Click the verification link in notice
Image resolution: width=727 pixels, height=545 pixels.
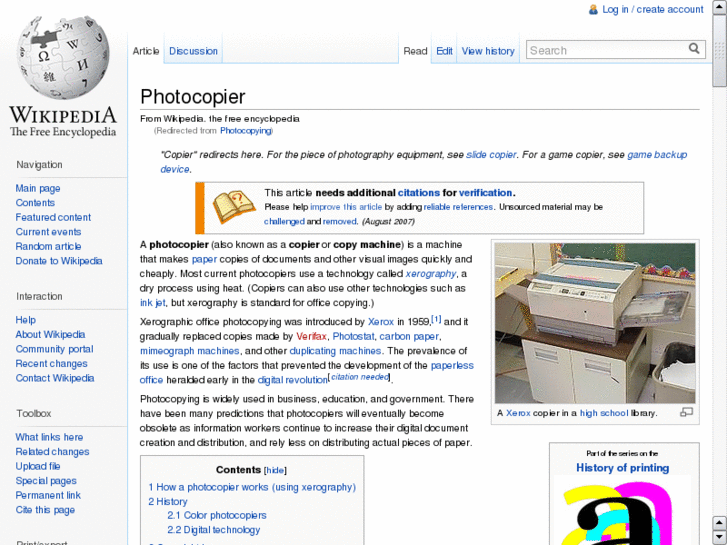[x=485, y=193]
